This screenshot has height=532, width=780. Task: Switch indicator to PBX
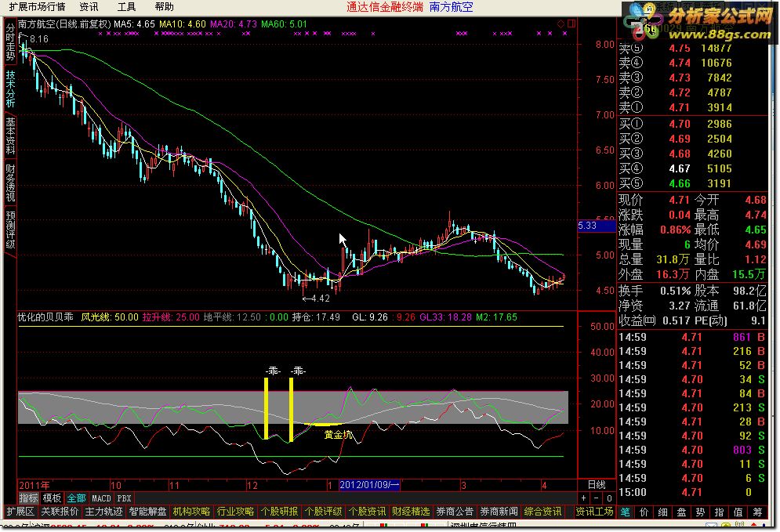[124, 498]
